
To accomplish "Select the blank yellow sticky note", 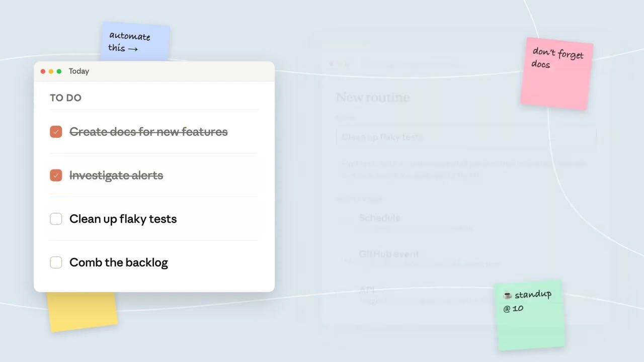I will coord(82,312).
